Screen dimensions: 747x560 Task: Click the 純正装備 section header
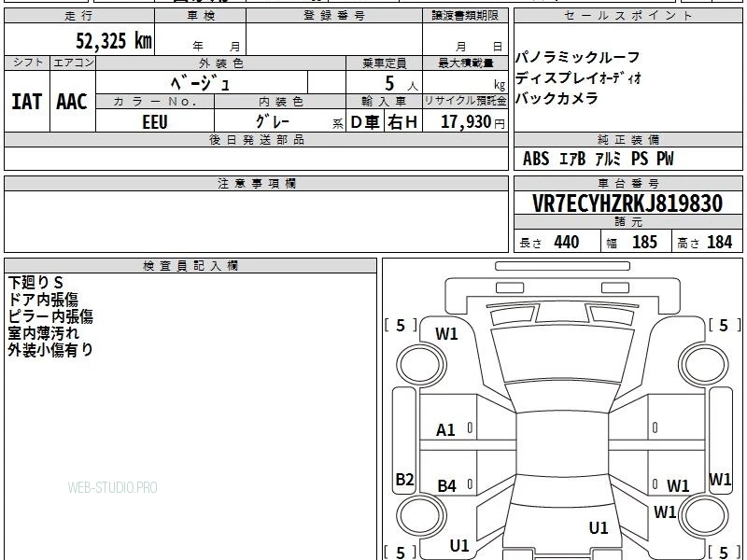(627, 139)
